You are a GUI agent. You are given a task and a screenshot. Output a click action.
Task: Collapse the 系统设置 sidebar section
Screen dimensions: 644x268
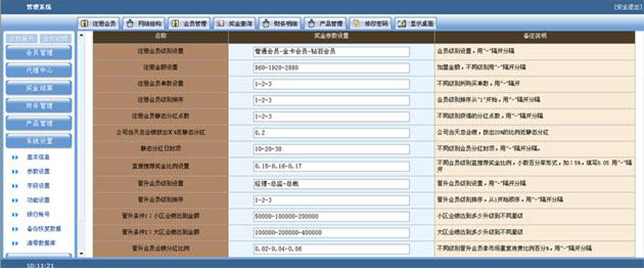tap(38, 141)
